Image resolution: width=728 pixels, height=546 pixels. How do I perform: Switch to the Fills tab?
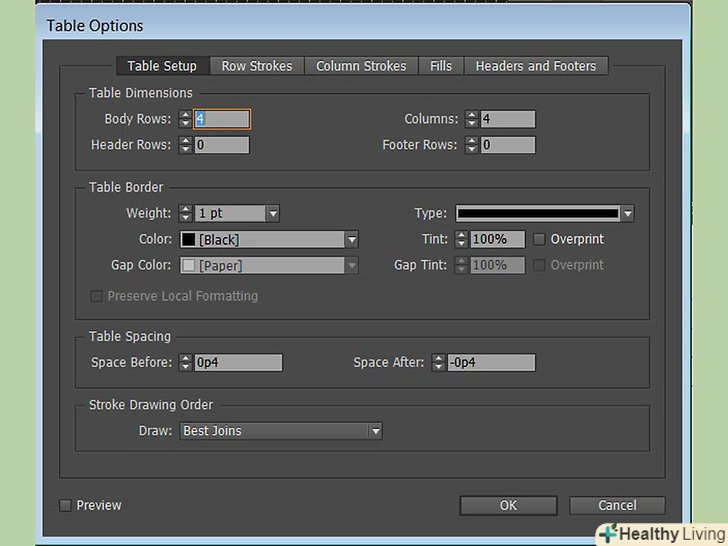(x=441, y=66)
